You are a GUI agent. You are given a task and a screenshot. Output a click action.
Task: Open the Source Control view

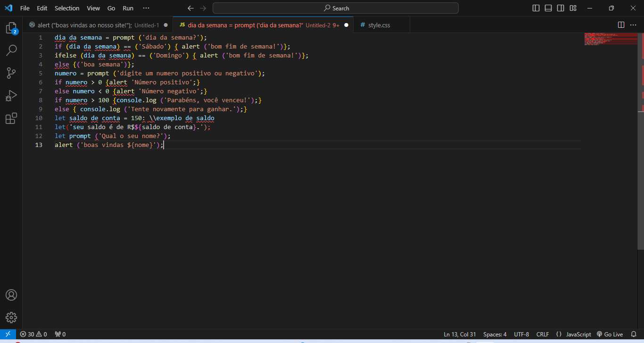[x=11, y=73]
